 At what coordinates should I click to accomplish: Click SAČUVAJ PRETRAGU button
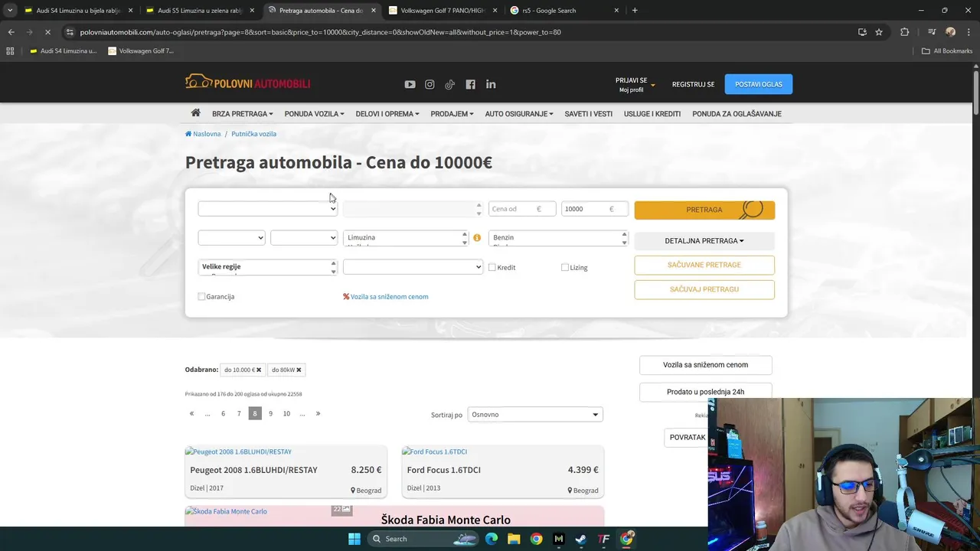click(x=704, y=289)
